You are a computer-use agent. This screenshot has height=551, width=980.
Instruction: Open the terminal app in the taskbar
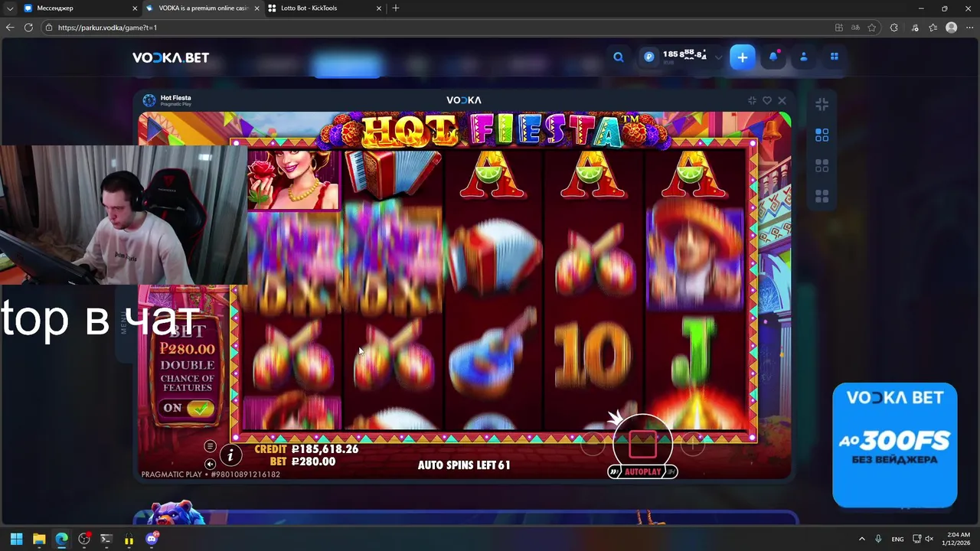(x=106, y=539)
